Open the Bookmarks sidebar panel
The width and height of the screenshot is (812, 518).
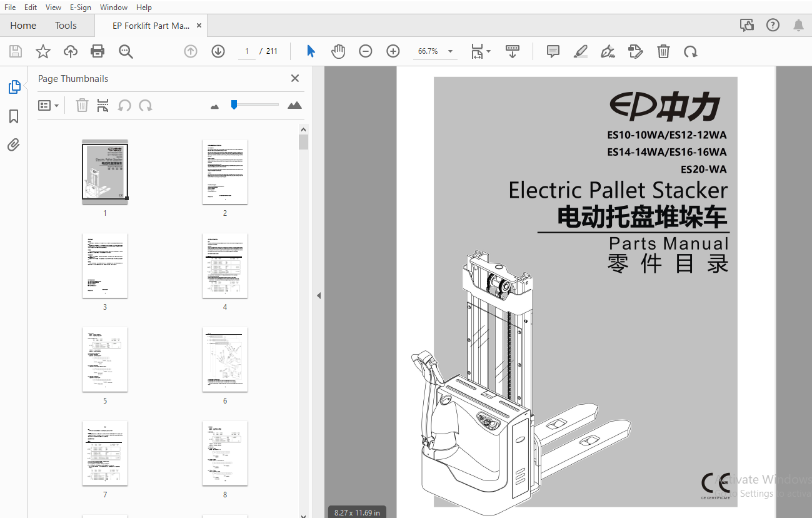(x=14, y=116)
